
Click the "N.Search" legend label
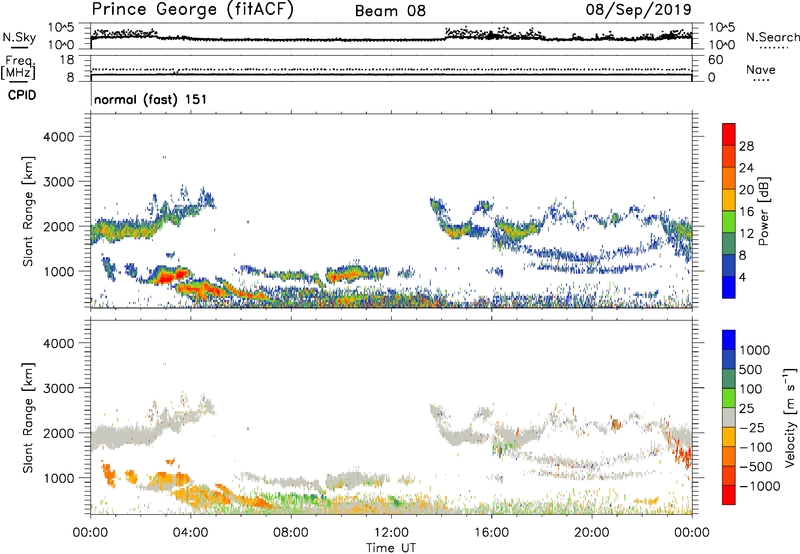(x=772, y=37)
